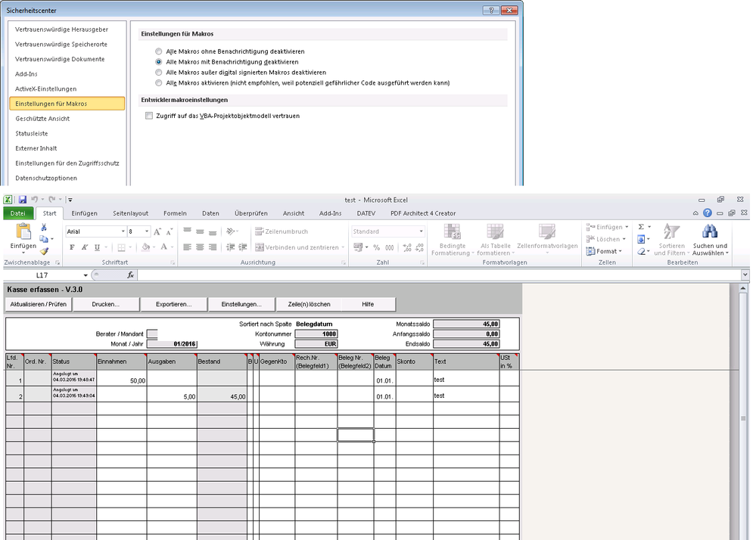Select Vertrauenswürdige Speicherorte in Sicherheitscenter
The image size is (756, 540).
(x=61, y=45)
